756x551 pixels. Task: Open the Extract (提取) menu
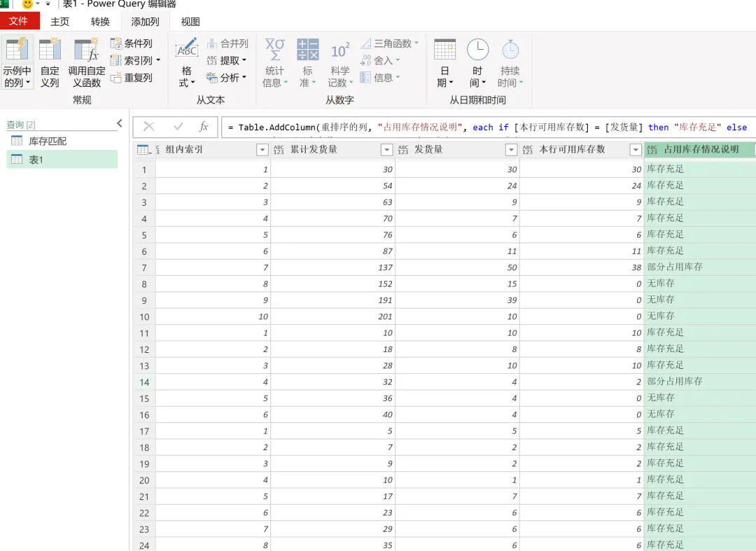click(x=227, y=60)
